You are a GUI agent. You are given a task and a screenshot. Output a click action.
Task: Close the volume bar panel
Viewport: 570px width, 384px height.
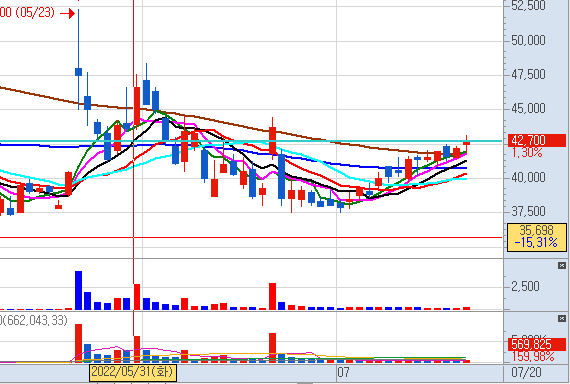click(x=562, y=266)
